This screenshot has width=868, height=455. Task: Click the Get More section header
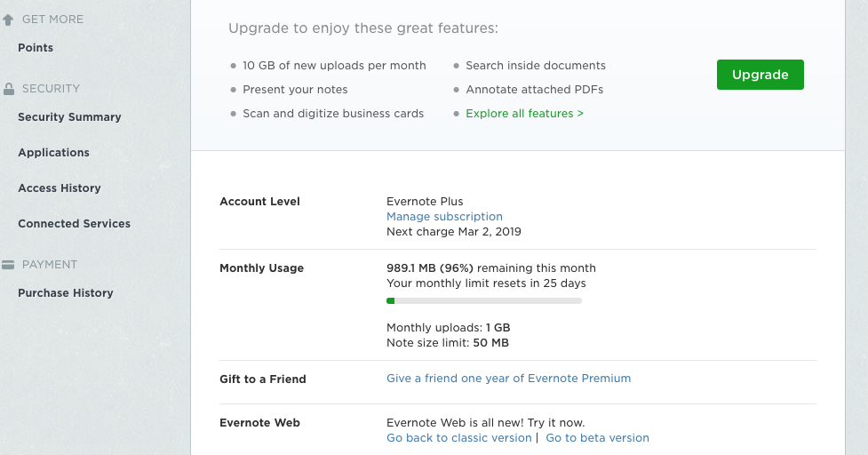click(52, 20)
